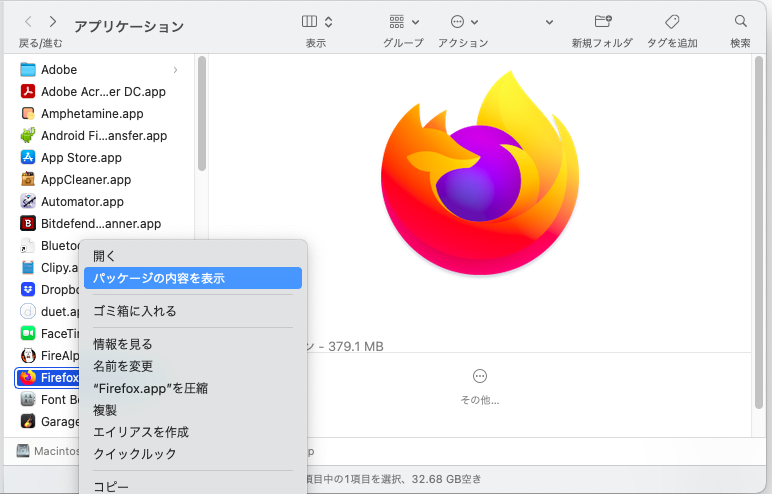Screen dimensions: 772x494
Task: Select Android File Transfer app icon
Action: (28, 135)
